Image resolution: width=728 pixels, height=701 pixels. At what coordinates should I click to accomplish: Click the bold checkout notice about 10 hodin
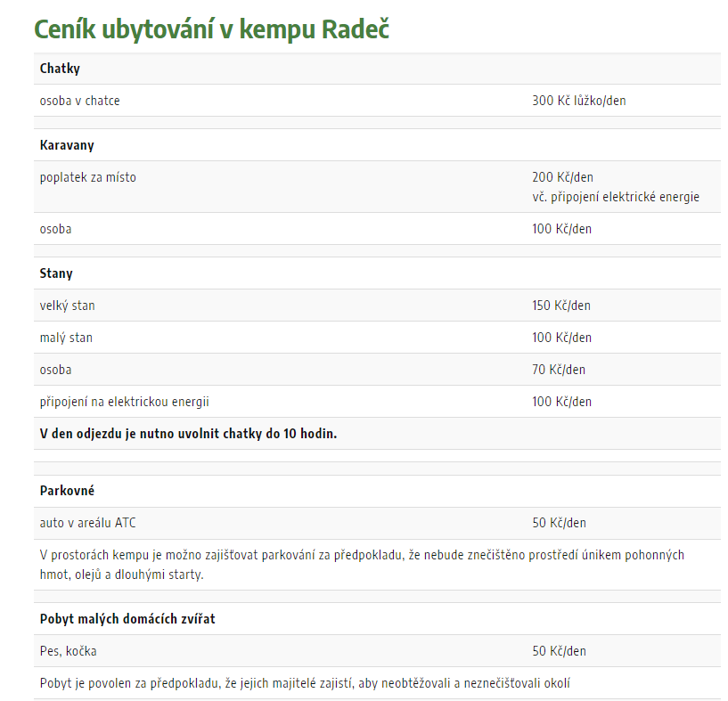[188, 434]
